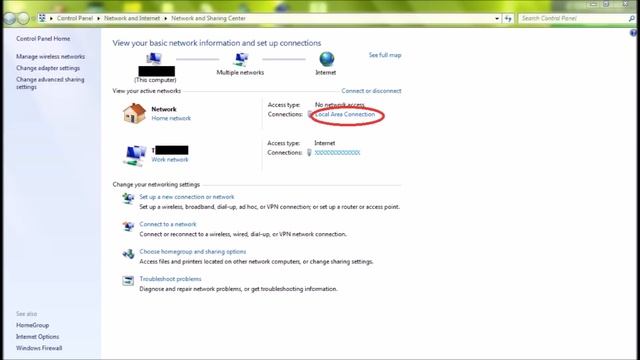Click Connect or disconnect link
Viewport: 640px width, 360px height.
coord(371,91)
